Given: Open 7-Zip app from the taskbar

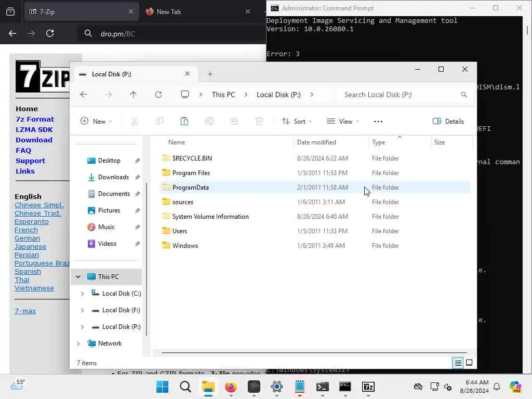Looking at the screenshot, I should click(x=368, y=387).
